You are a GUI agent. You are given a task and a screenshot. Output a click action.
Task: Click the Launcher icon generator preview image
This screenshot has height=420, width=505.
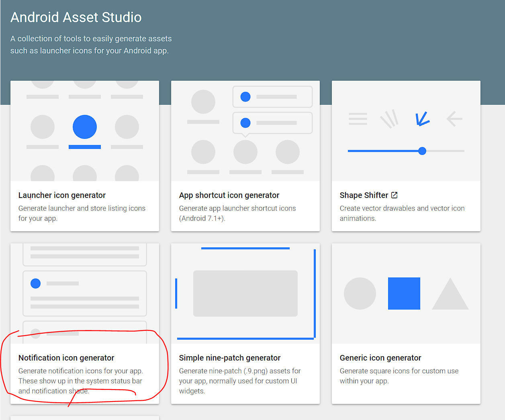point(85,131)
